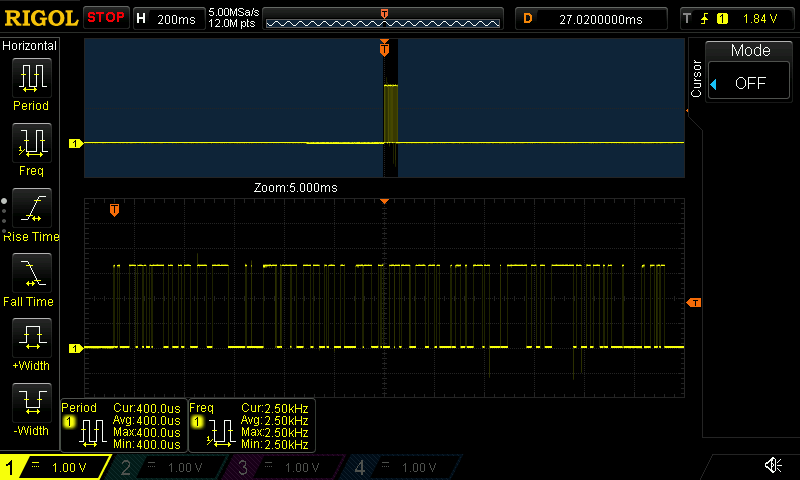Click Period Avg:400.0us value

click(x=147, y=420)
